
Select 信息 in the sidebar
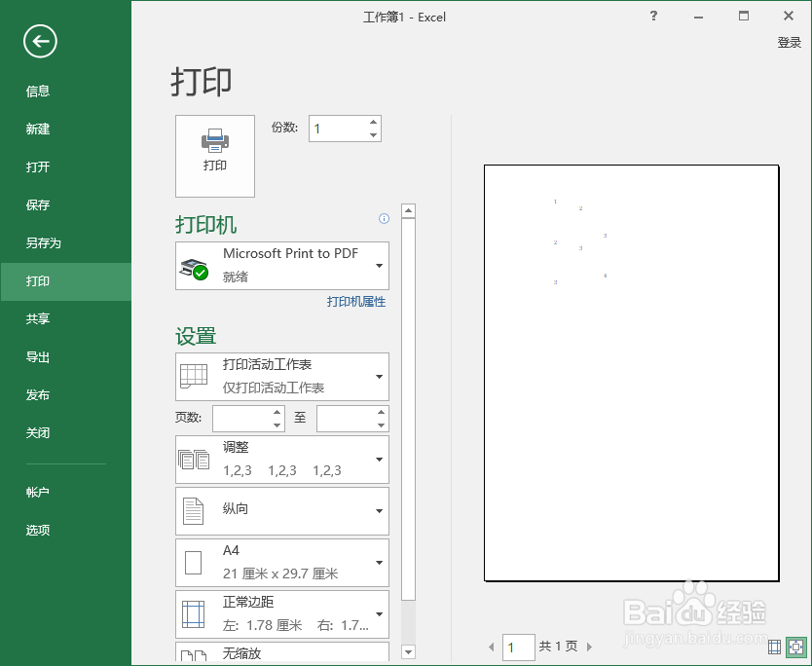tap(66, 92)
